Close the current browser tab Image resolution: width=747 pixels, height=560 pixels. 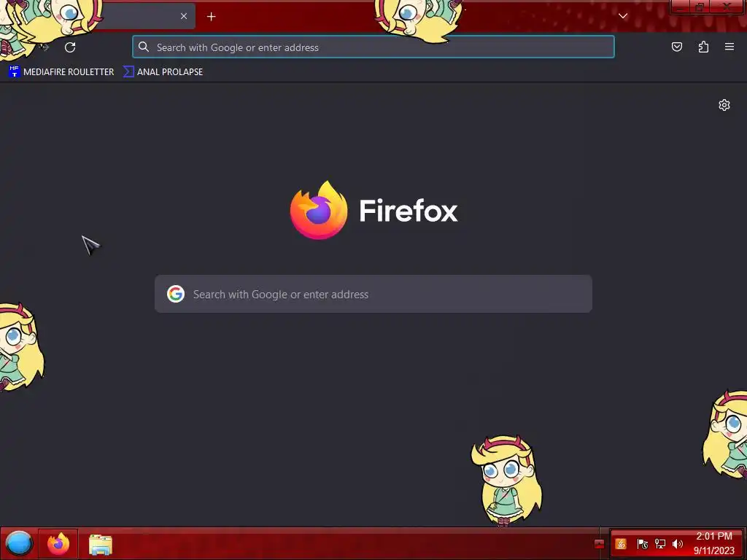(183, 16)
